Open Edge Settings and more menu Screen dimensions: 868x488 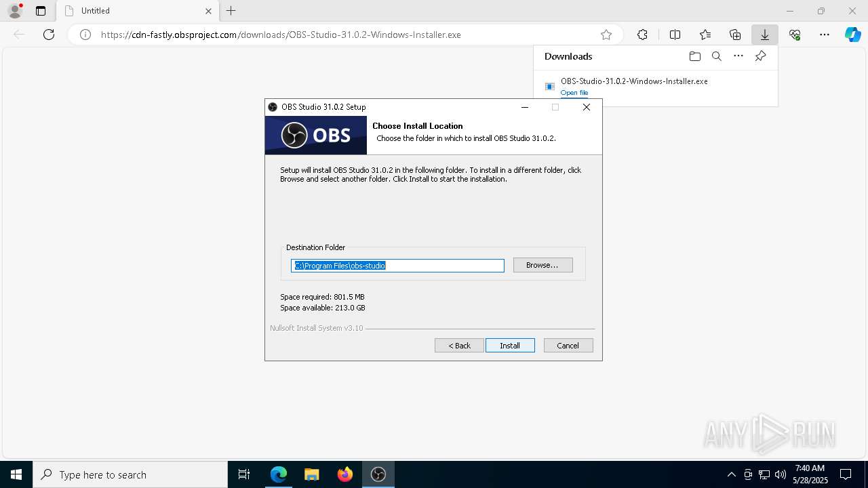825,35
